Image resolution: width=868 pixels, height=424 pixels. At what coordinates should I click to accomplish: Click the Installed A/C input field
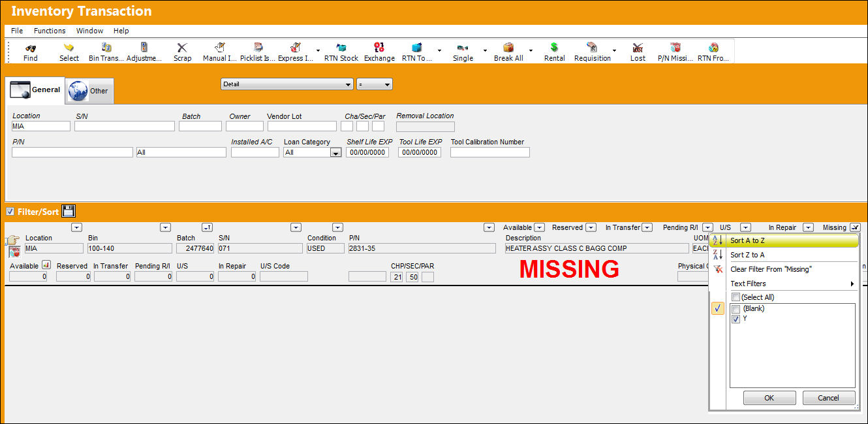255,152
